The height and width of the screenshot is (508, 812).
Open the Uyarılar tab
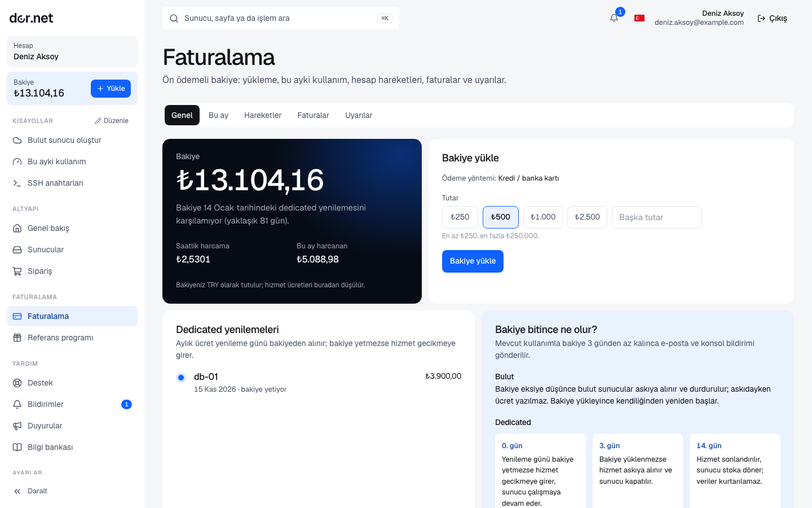(359, 115)
